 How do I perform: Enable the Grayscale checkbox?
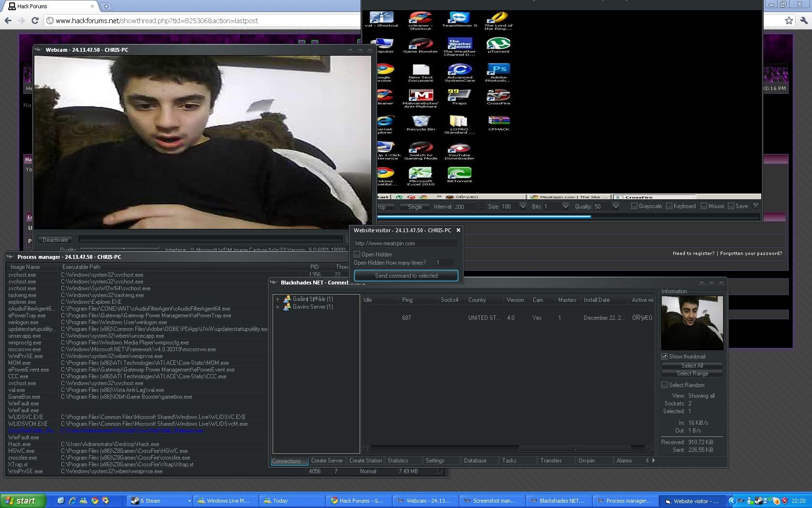point(634,206)
